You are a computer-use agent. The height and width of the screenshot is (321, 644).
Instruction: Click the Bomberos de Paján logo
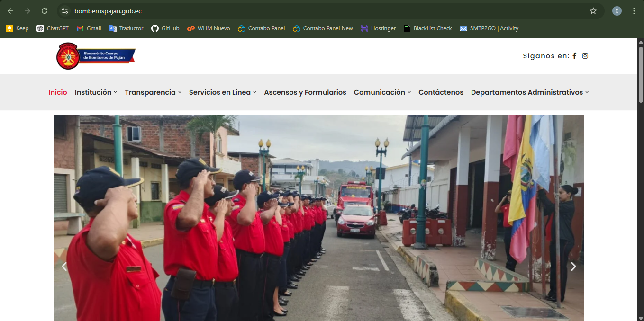pos(95,55)
